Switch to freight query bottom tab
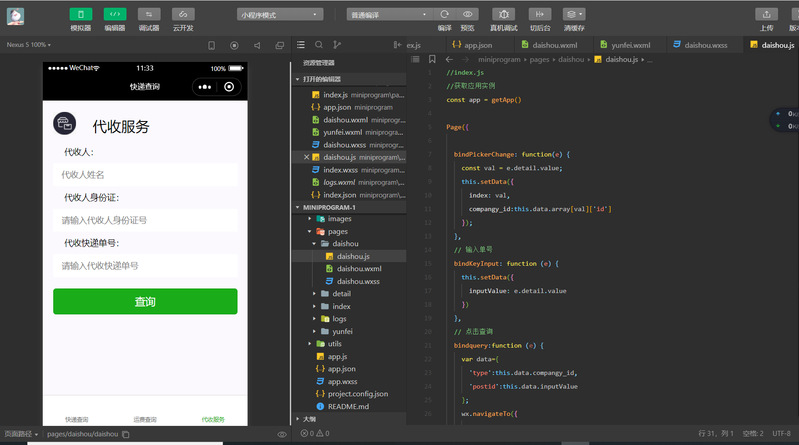Viewport: 799px width, 445px height. click(x=145, y=420)
